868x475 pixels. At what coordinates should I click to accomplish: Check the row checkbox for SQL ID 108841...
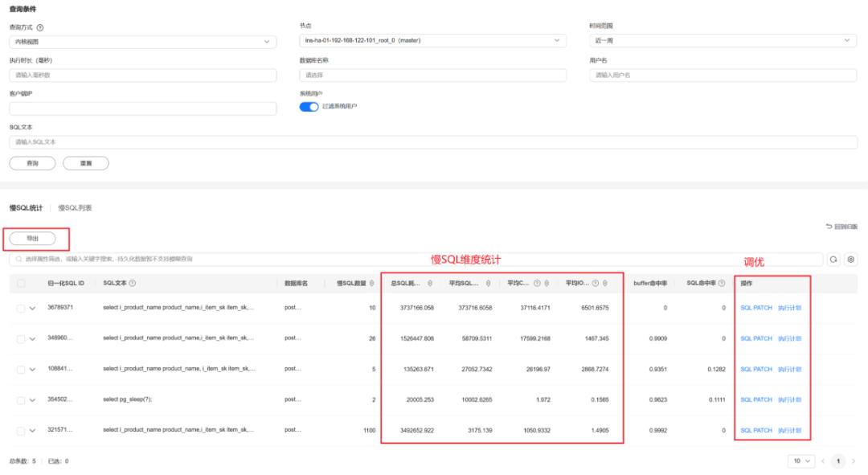tap(20, 369)
